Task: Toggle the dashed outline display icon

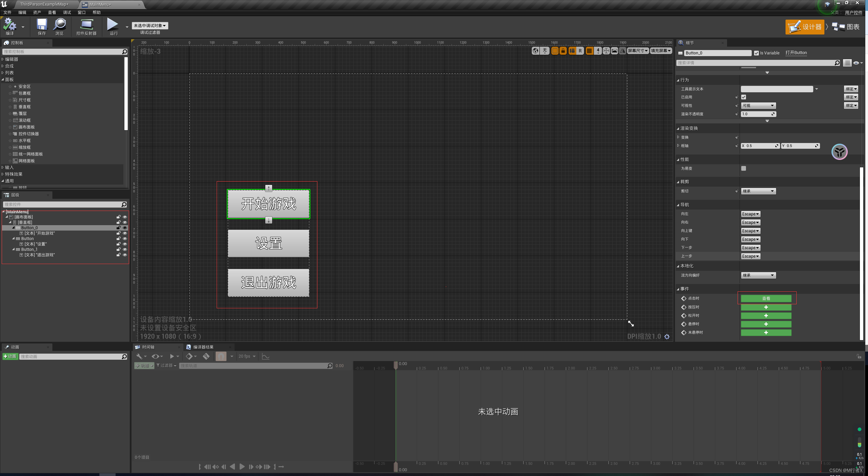Action: point(555,51)
